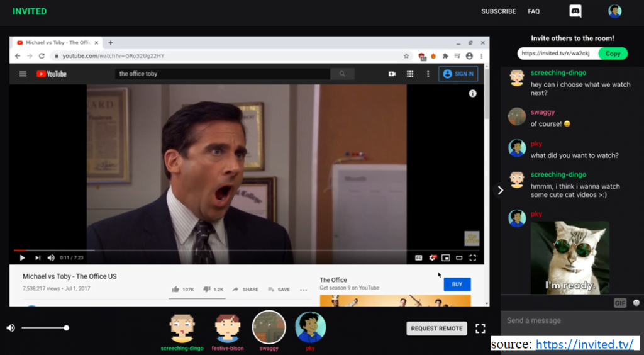Click The Office watermark on video
The width and height of the screenshot is (644, 355).
472,239
